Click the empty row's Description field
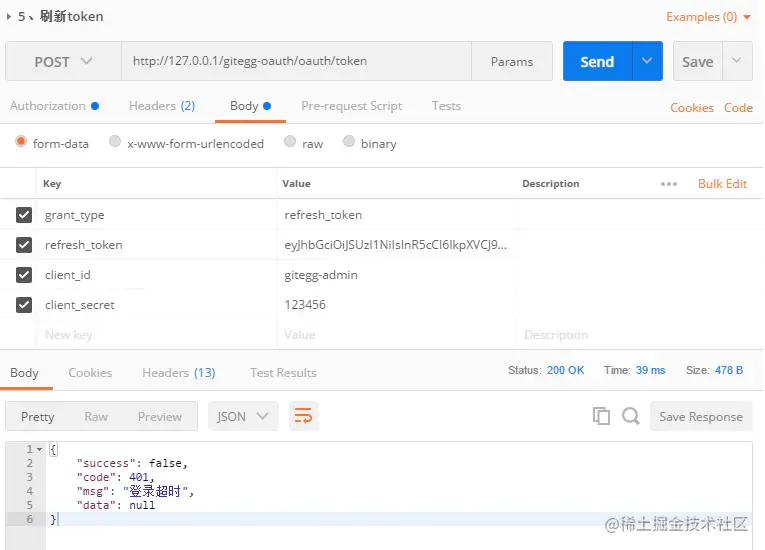This screenshot has width=765, height=550. click(x=638, y=335)
